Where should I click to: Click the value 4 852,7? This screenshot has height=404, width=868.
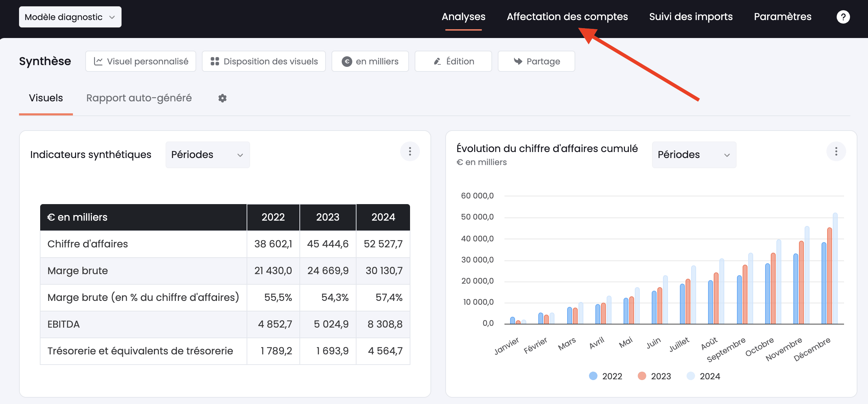[275, 324]
